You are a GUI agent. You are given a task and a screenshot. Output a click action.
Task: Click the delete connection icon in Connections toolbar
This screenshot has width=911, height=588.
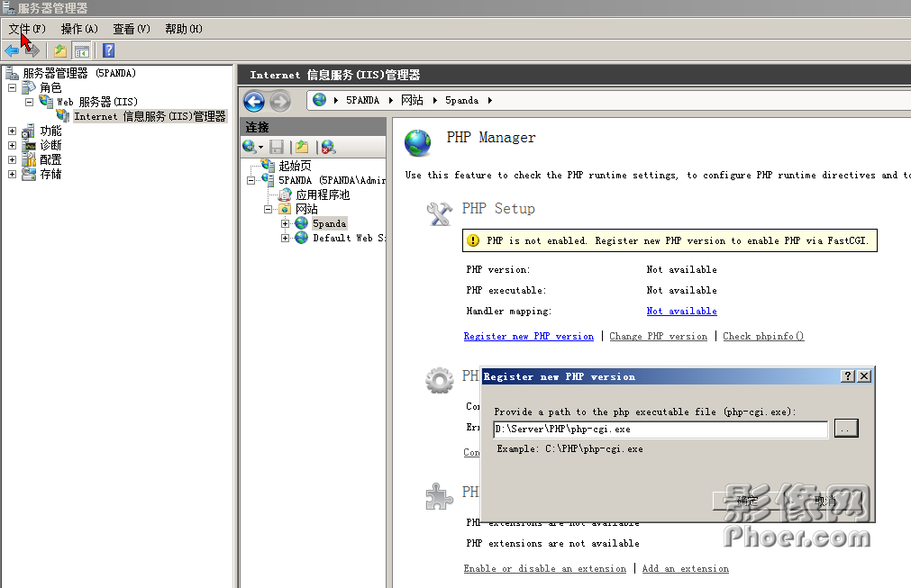pyautogui.click(x=328, y=147)
